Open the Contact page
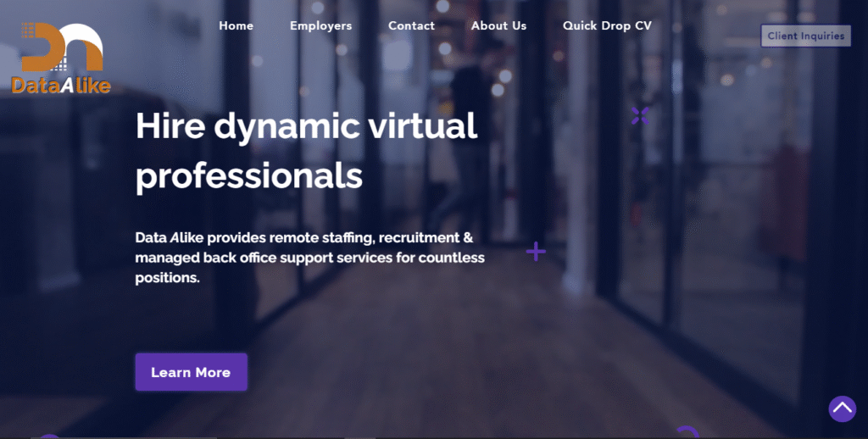 411,25
